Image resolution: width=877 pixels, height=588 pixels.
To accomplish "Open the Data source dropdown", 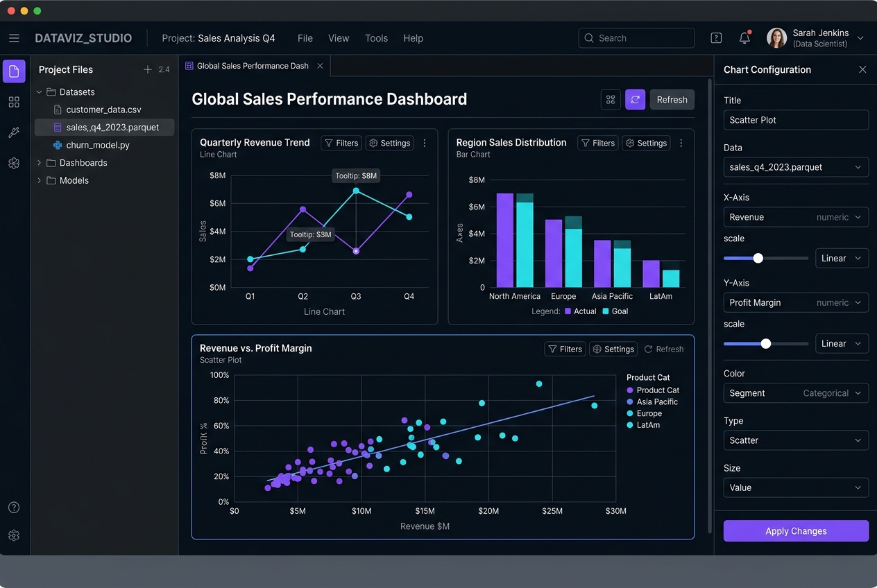I will (x=796, y=167).
